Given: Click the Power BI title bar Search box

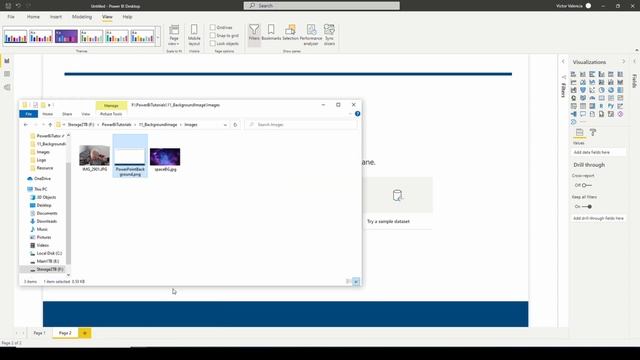Looking at the screenshot, I should [322, 6].
